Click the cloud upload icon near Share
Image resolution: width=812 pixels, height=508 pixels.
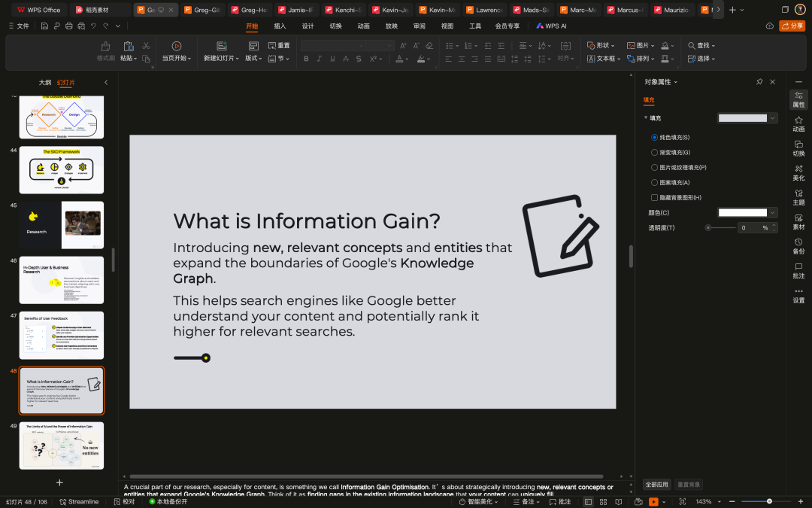770,26
